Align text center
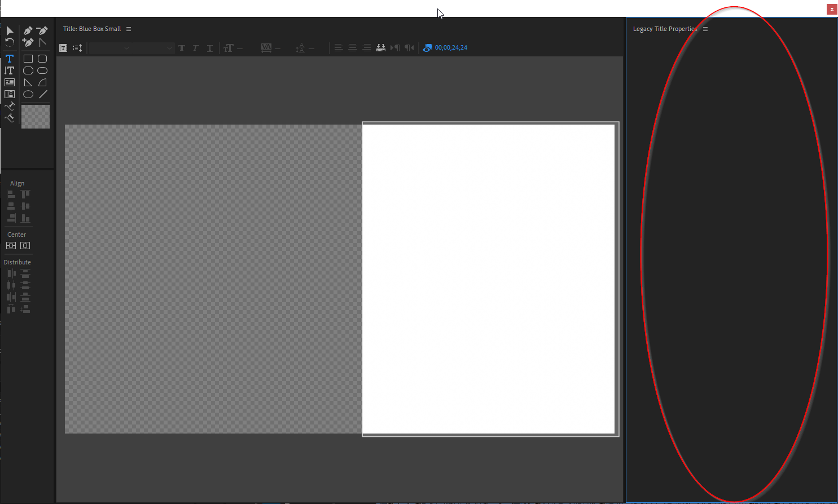Image resolution: width=838 pixels, height=504 pixels. pos(353,48)
